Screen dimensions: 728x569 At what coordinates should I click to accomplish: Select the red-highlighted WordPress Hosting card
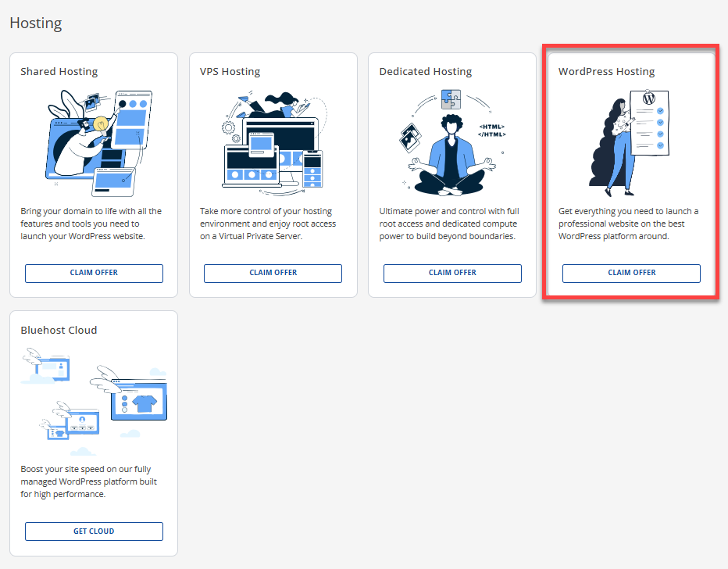point(631,172)
